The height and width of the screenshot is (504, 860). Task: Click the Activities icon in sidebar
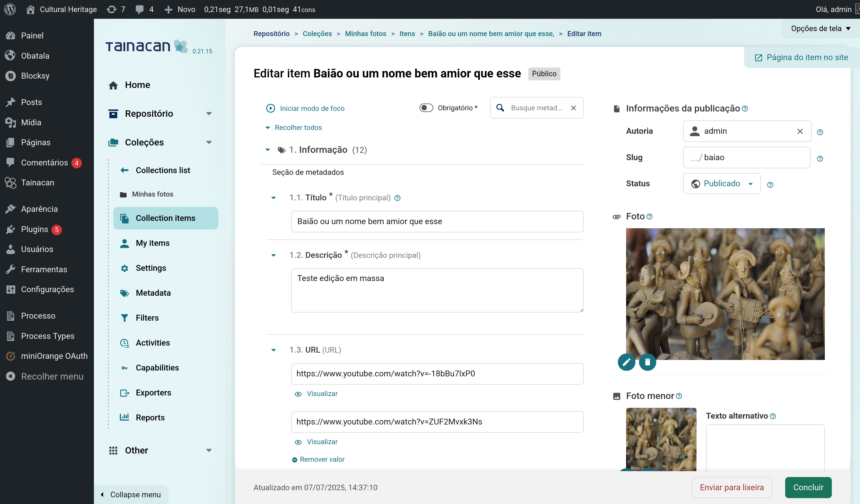coord(124,343)
